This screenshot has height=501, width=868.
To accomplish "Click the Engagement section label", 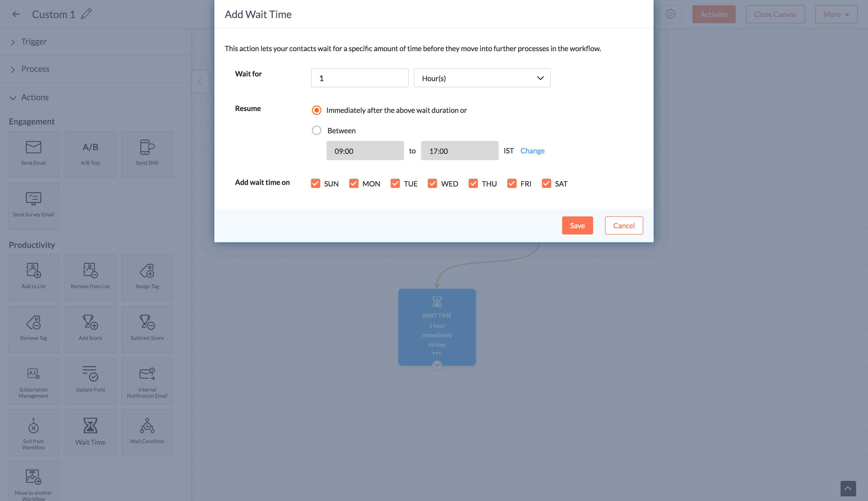I will click(x=32, y=121).
